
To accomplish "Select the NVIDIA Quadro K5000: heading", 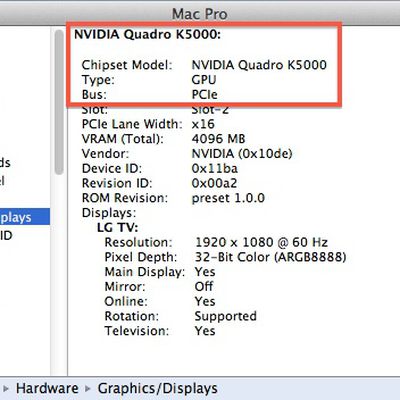I will coord(147,34).
